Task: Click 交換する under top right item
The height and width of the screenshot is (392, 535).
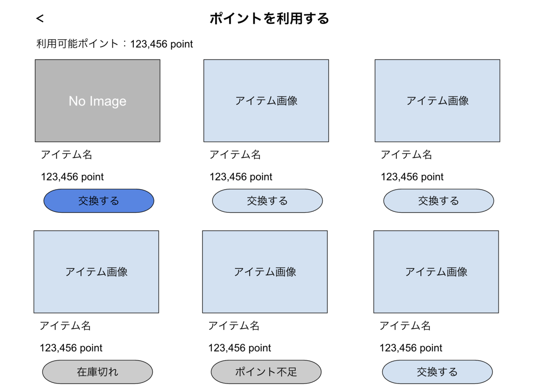Action: [438, 201]
